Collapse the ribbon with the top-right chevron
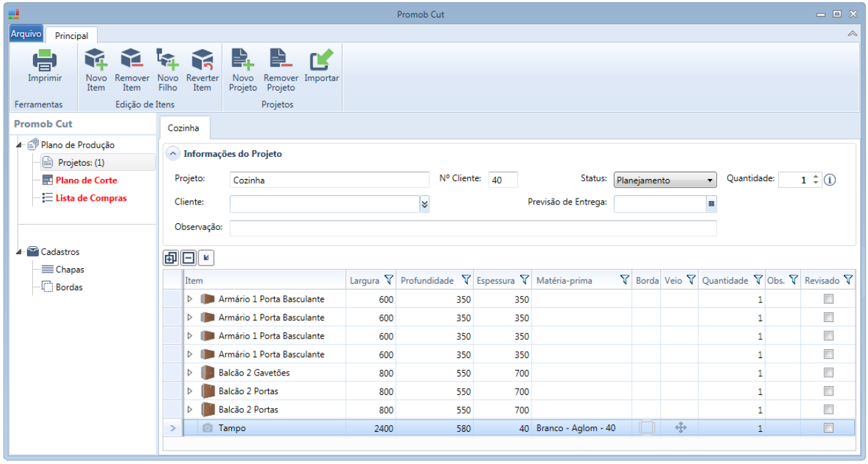The height and width of the screenshot is (464, 868). [x=852, y=34]
